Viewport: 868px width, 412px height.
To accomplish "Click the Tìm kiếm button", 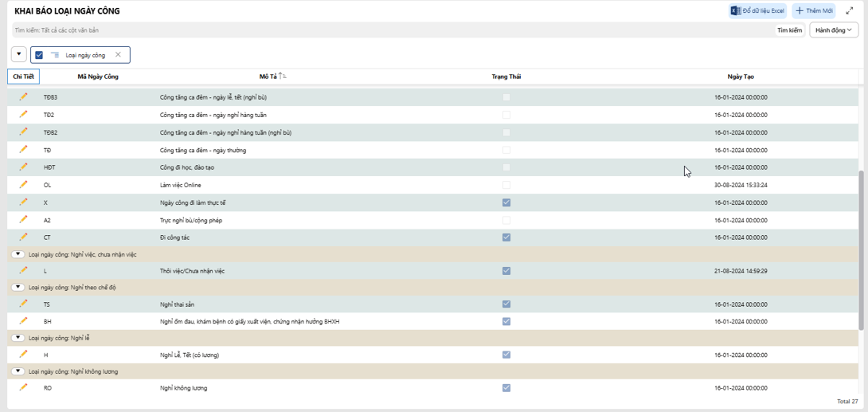I will pos(789,30).
